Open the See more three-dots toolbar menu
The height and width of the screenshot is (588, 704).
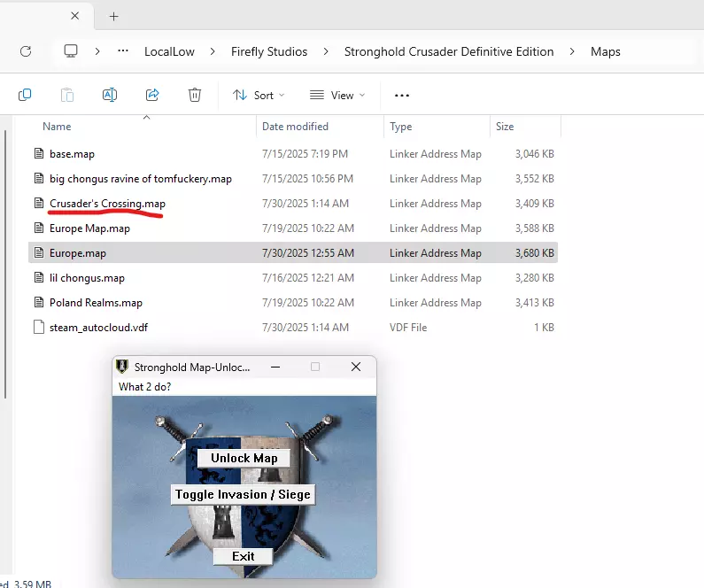click(402, 95)
